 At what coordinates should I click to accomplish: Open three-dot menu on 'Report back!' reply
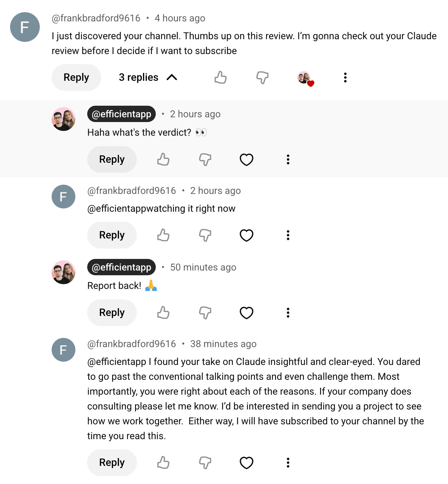coord(288,313)
